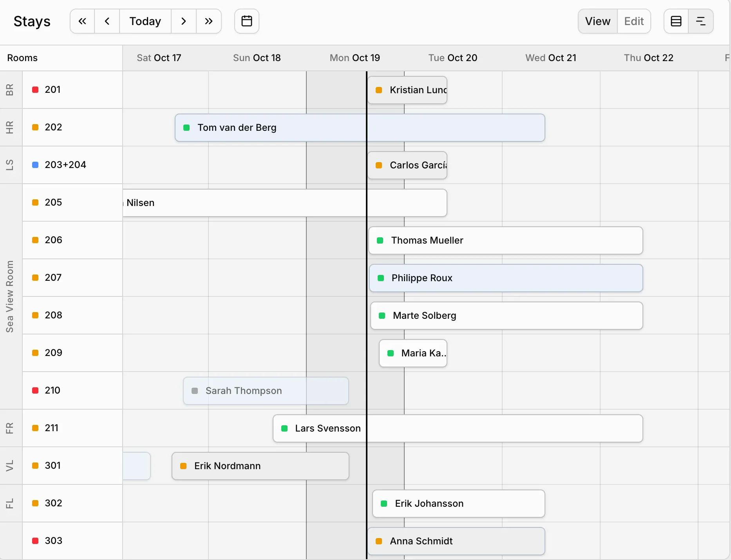
Task: Open Philippe Roux's booking
Action: coord(506,278)
